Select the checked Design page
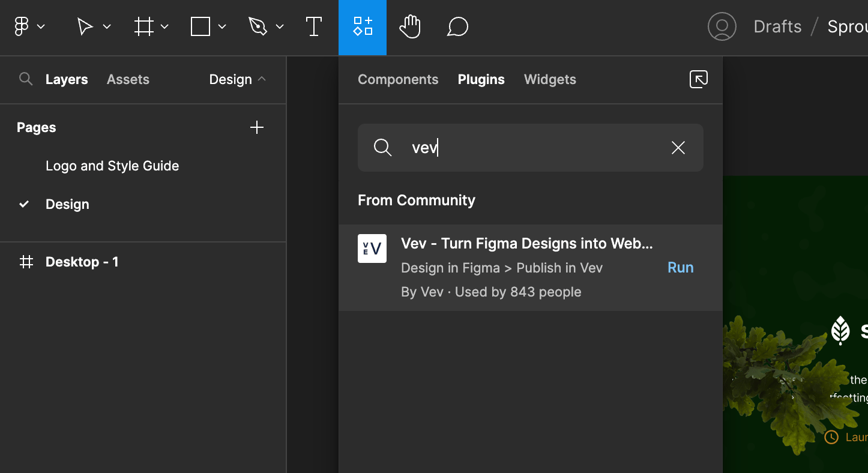868x473 pixels. click(x=67, y=204)
